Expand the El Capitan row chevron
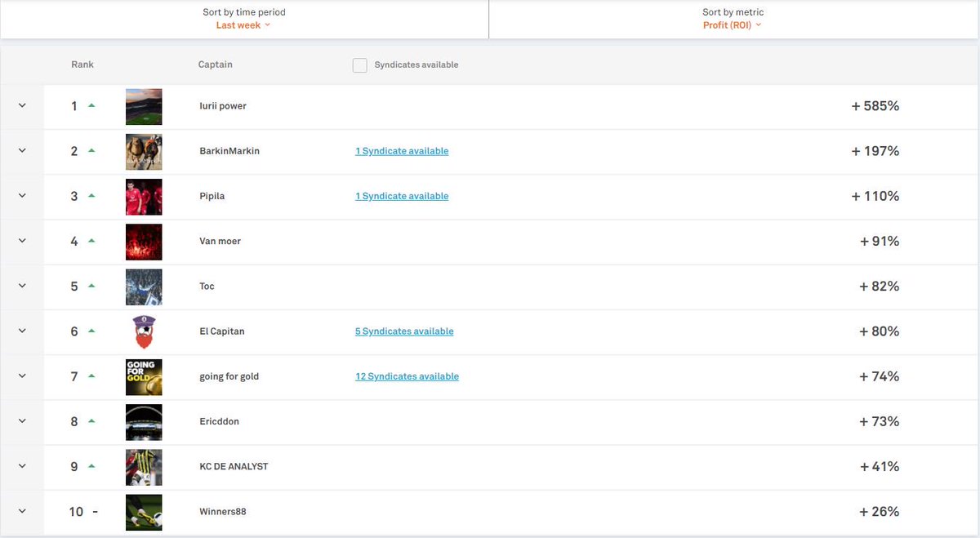The width and height of the screenshot is (980, 538). click(22, 331)
